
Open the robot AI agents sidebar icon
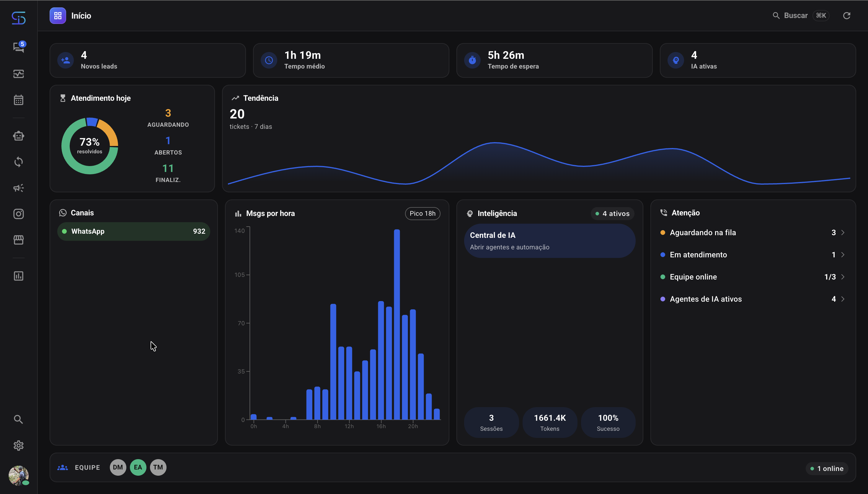(19, 136)
